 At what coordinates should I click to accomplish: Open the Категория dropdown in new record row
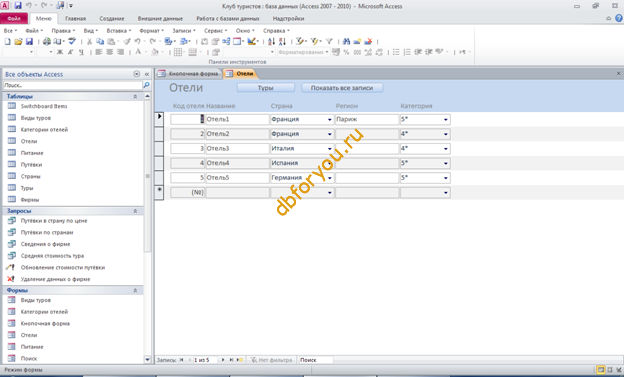coord(446,193)
